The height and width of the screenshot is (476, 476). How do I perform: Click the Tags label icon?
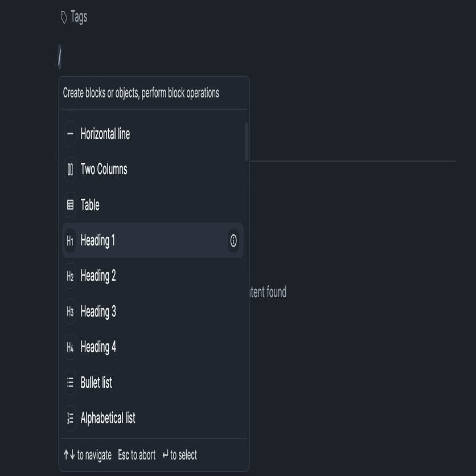click(x=64, y=18)
